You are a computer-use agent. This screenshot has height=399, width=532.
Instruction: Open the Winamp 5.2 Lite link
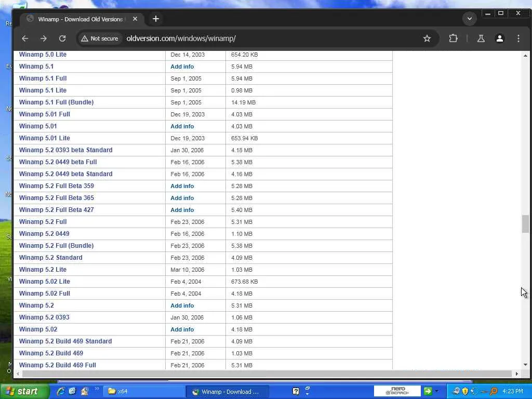click(43, 270)
